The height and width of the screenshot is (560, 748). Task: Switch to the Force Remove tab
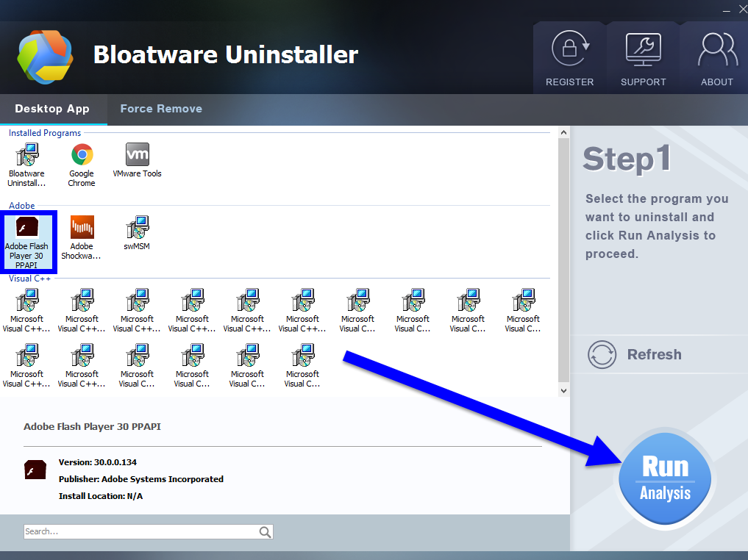tap(161, 109)
